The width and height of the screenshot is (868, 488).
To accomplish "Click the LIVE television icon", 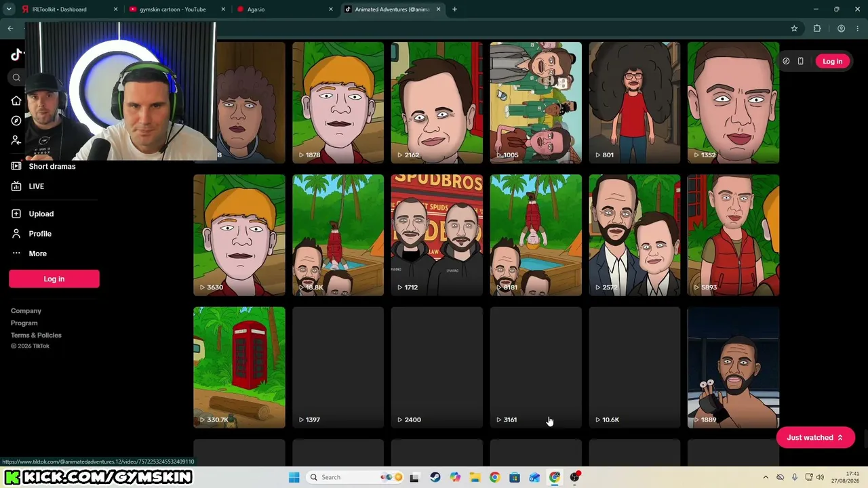I will pyautogui.click(x=16, y=186).
